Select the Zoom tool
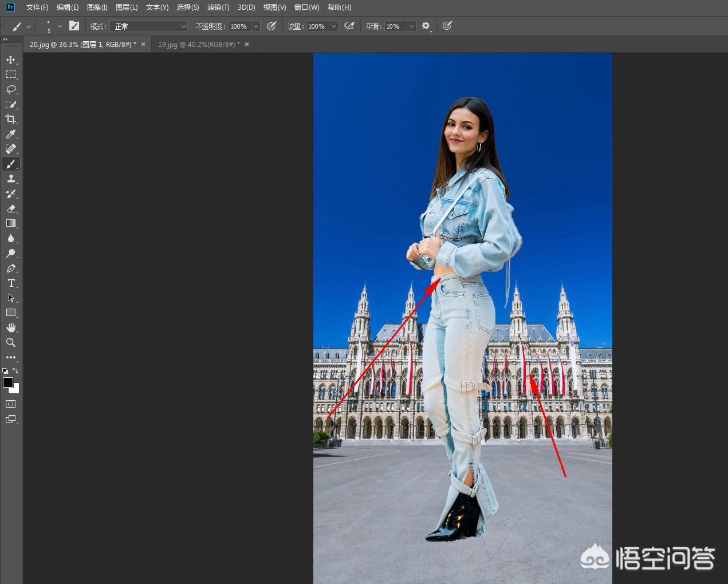 point(11,342)
